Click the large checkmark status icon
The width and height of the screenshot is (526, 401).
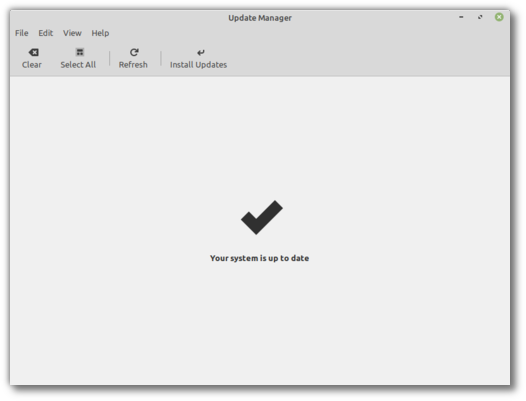point(262,217)
